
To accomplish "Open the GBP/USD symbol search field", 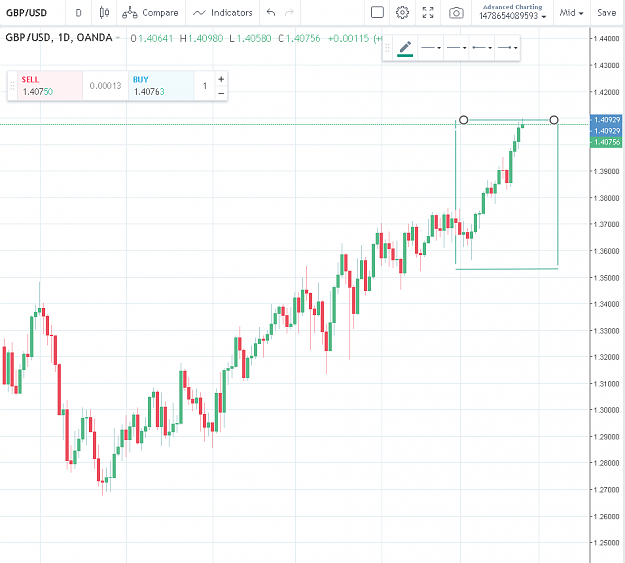I will coord(27,13).
